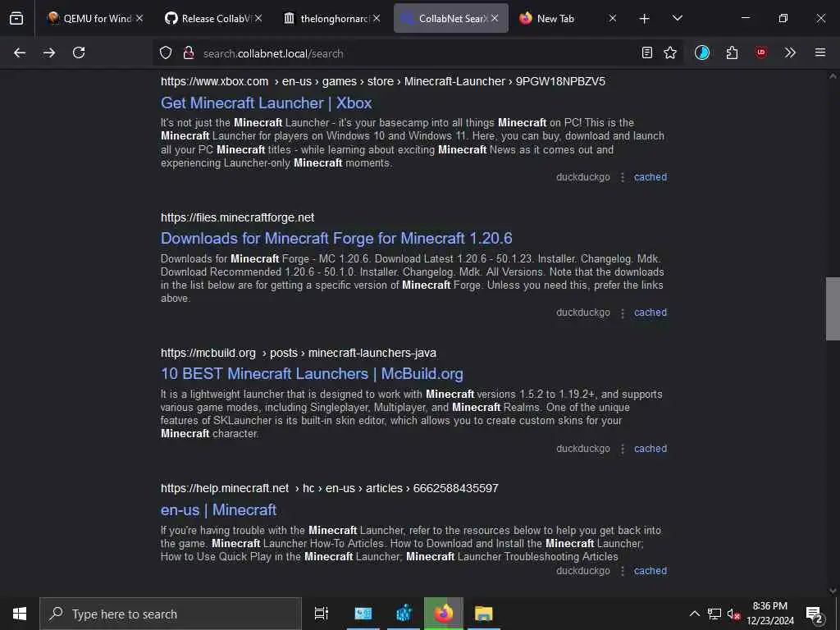Open the Windows Start menu
Viewport: 840px width, 630px height.
coord(20,614)
